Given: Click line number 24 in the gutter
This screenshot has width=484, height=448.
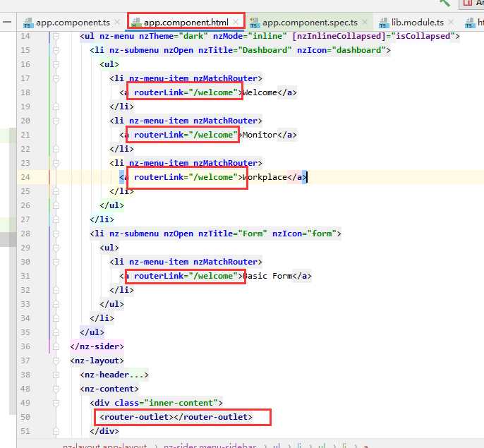Looking at the screenshot, I should click(x=25, y=177).
